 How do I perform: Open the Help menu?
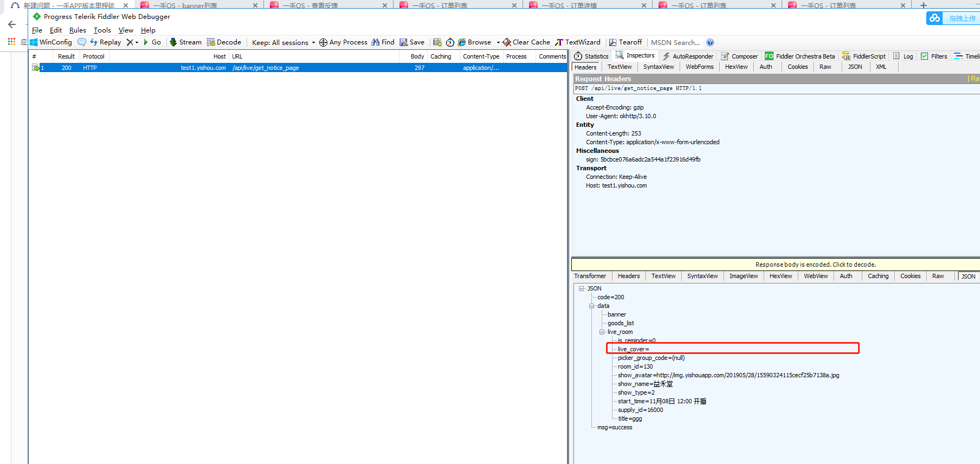pos(148,30)
